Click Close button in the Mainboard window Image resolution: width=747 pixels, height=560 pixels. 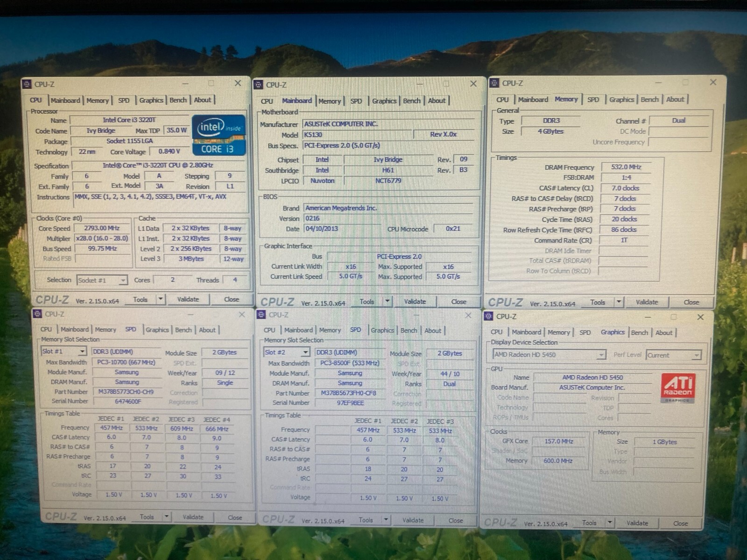tap(458, 301)
